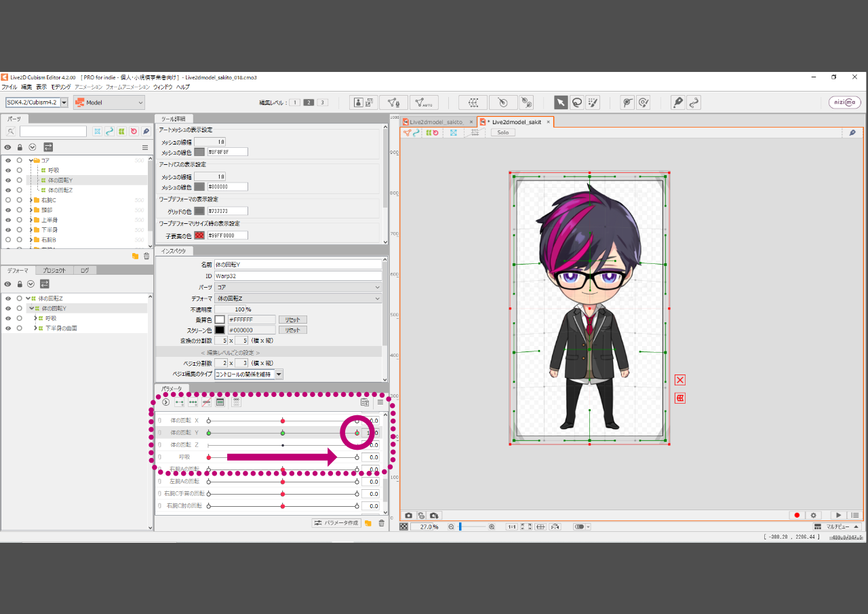
Task: Select editing level 1 button
Action: click(295, 102)
